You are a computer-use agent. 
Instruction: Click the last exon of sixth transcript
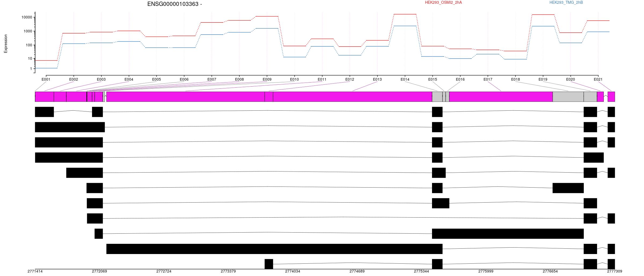[568, 188]
